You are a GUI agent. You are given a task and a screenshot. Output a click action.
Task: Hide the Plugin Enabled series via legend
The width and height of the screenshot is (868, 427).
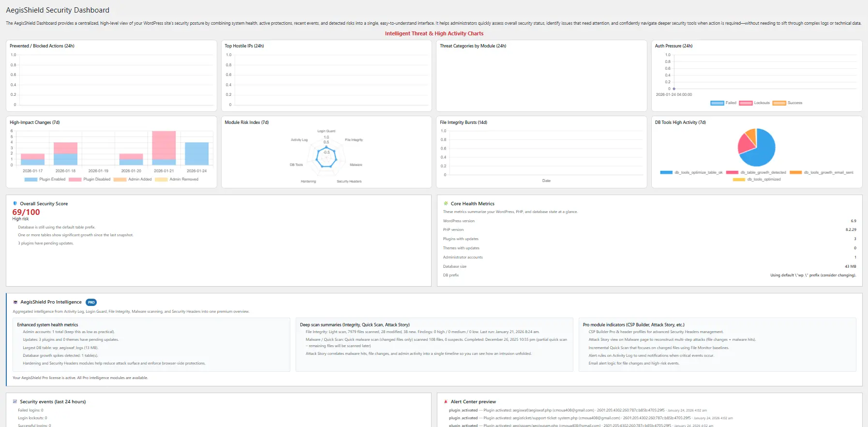(45, 180)
